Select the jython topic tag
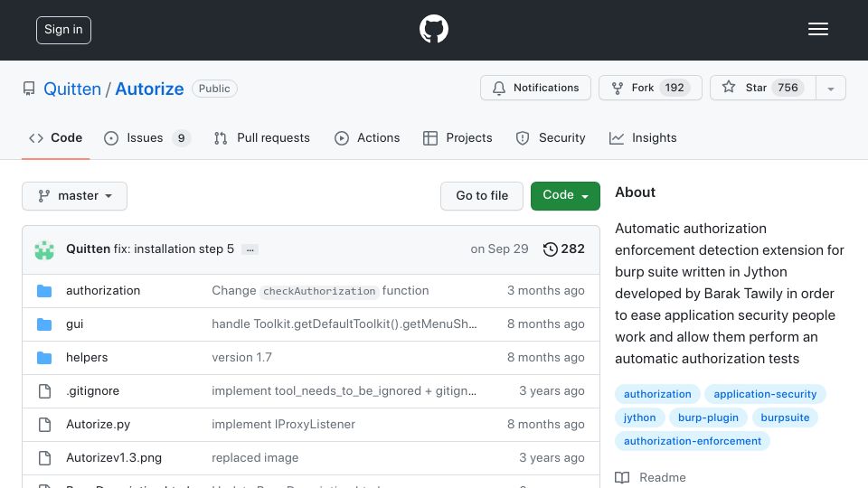 (640, 418)
